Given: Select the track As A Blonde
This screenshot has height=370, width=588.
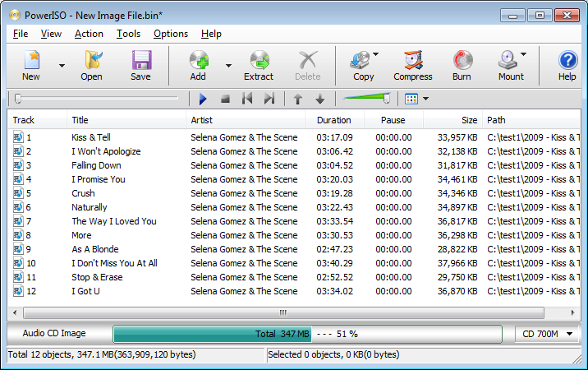Looking at the screenshot, I should pyautogui.click(x=95, y=249).
